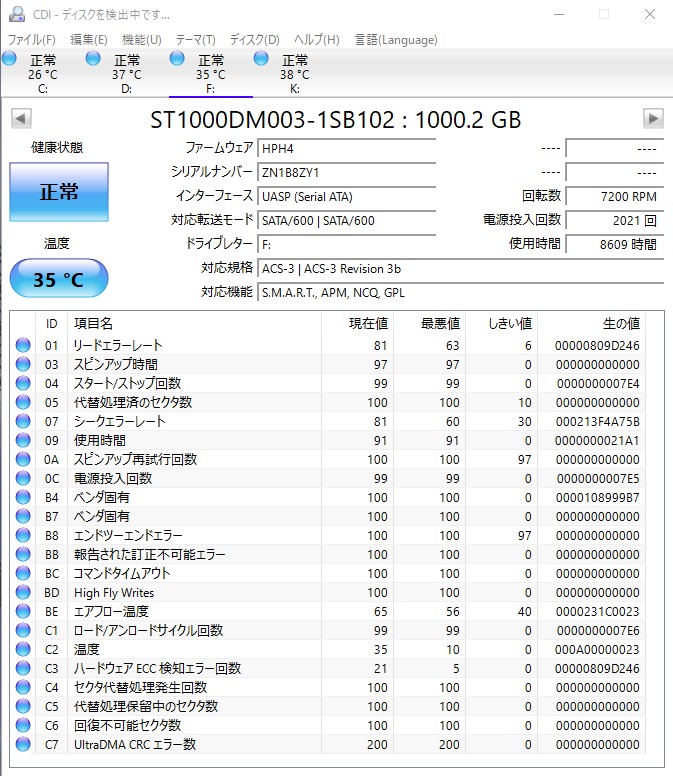Viewport: 673px width, 776px height.
Task: Click status circle of attribute C2 温度
Action: click(23, 649)
